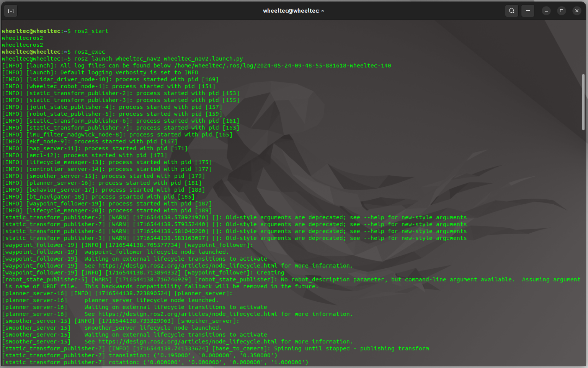588x368 pixels.
Task: Click the ekf_node-9 pid line
Action: click(90, 141)
